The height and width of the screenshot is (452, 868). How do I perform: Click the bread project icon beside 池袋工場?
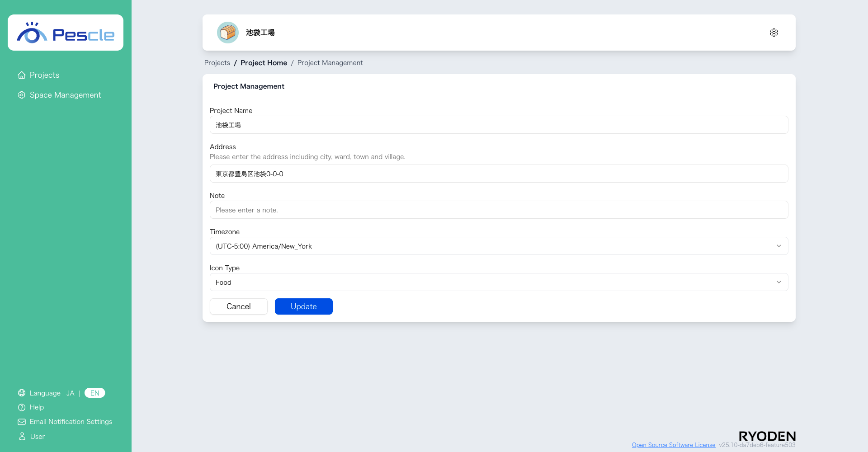227,32
